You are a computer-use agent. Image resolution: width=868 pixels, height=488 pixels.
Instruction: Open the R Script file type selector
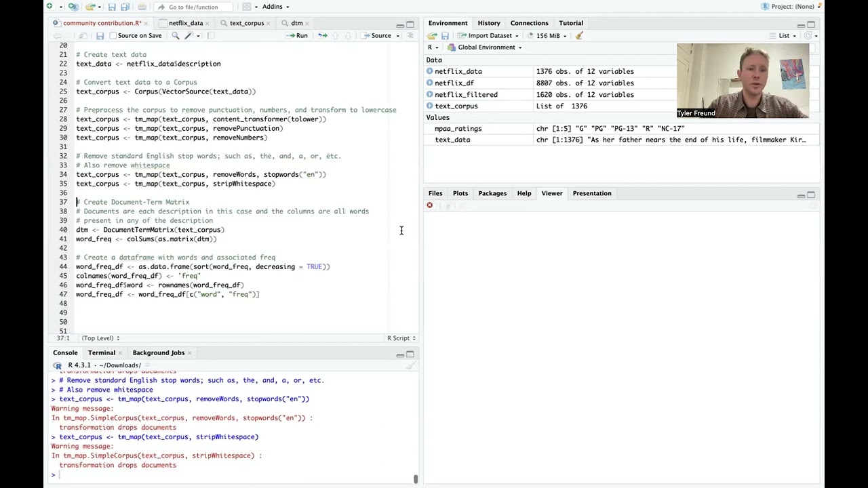[x=401, y=338]
